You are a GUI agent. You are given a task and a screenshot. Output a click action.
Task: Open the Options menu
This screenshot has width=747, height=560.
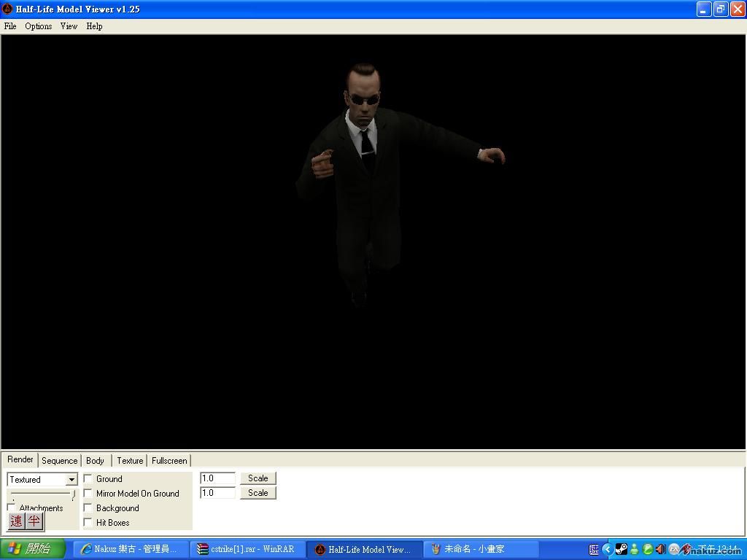point(38,26)
